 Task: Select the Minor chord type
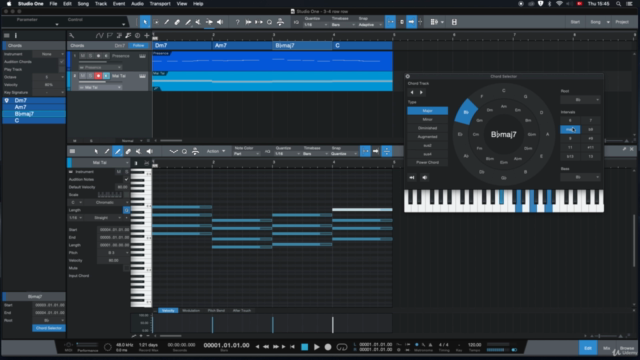click(x=427, y=120)
